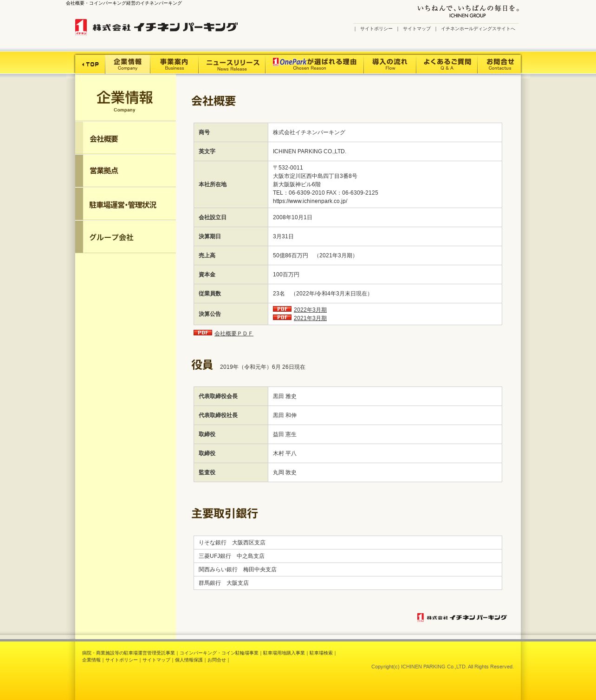Click the 株式会社イチネンパーキング company name cell
596x700 pixels.
(x=385, y=132)
